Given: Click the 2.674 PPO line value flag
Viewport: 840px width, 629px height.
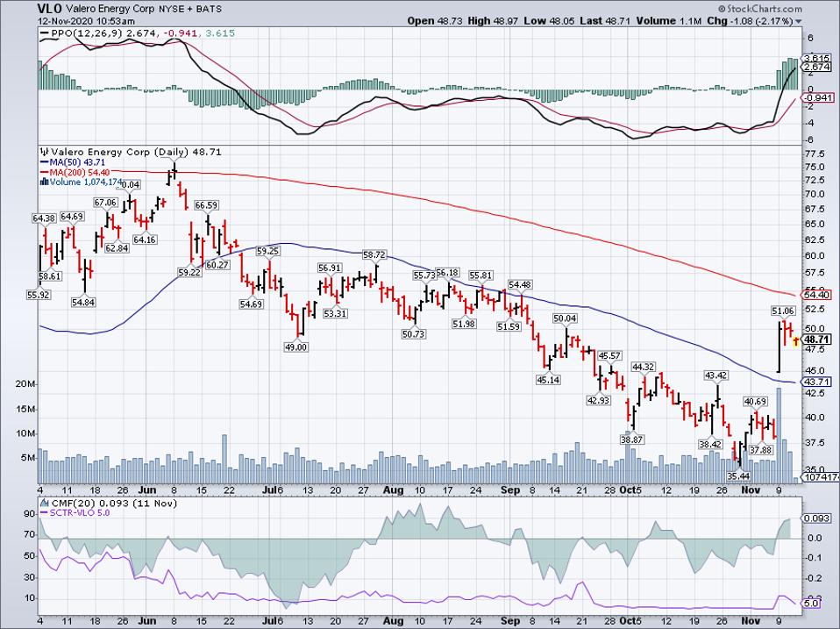Looking at the screenshot, I should coord(816,67).
